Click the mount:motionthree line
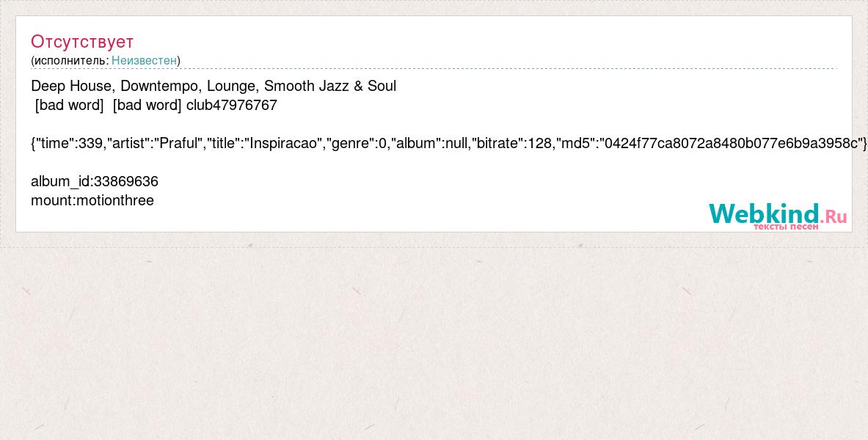This screenshot has width=868, height=440. pyautogui.click(x=92, y=200)
